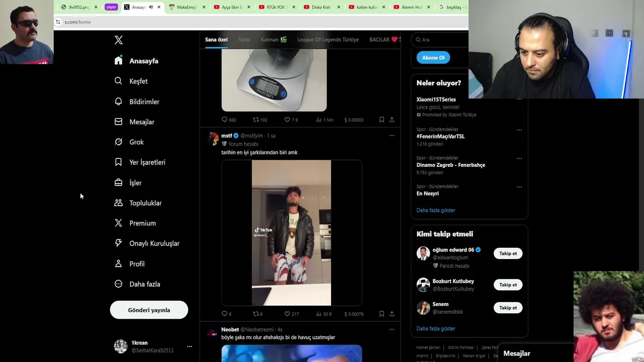This screenshot has width=644, height=362.
Task: Click the Ara search field
Action: tap(443, 39)
